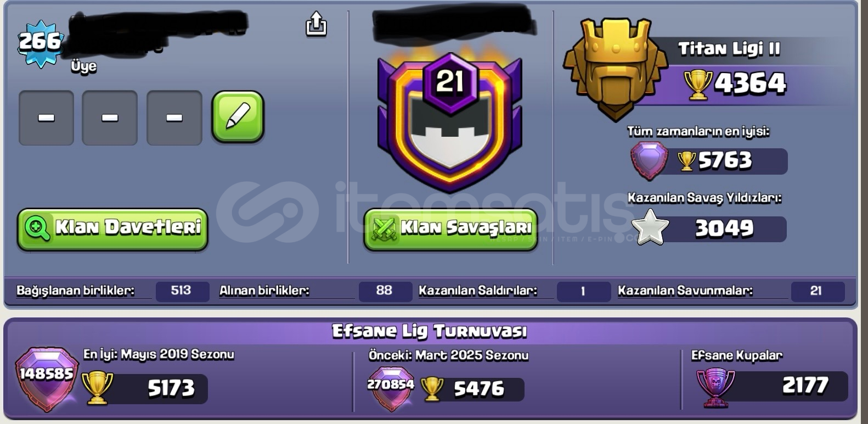Click the Titan Ligi II league emblem

tap(615, 69)
